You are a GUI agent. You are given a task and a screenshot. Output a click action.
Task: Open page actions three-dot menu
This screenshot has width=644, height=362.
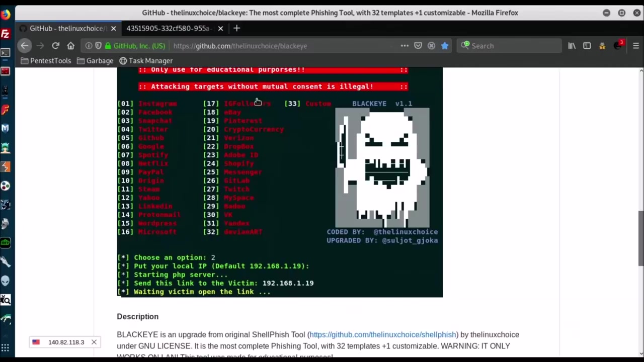click(x=405, y=46)
